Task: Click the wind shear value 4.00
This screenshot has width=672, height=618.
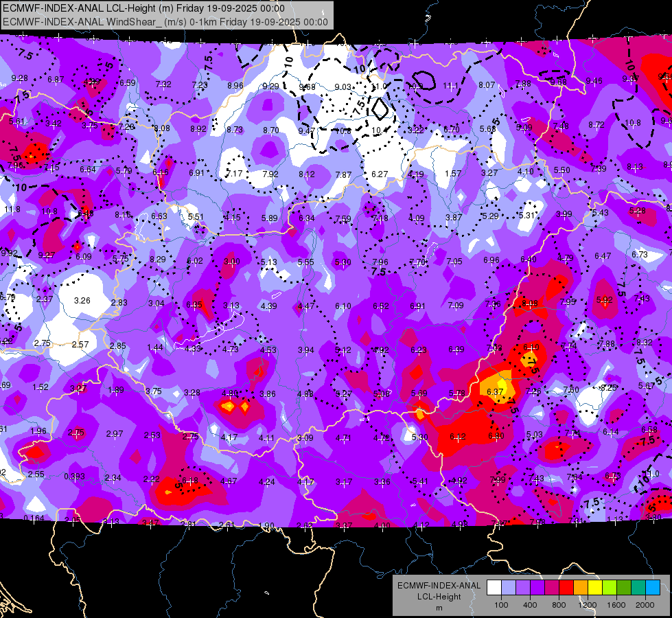Action: pos(382,525)
